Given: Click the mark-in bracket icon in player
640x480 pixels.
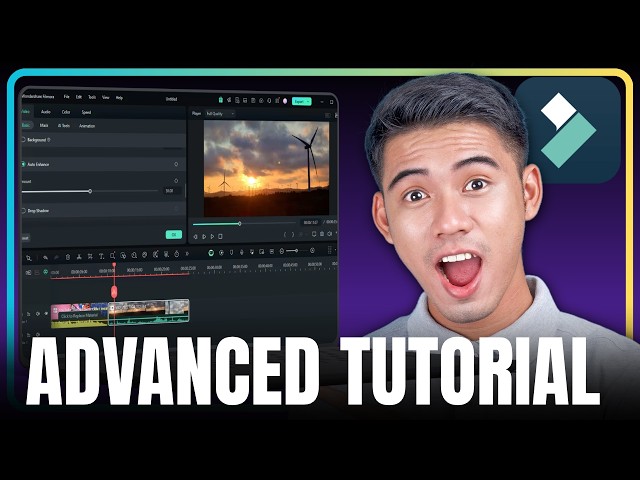Looking at the screenshot, I should tap(285, 235).
